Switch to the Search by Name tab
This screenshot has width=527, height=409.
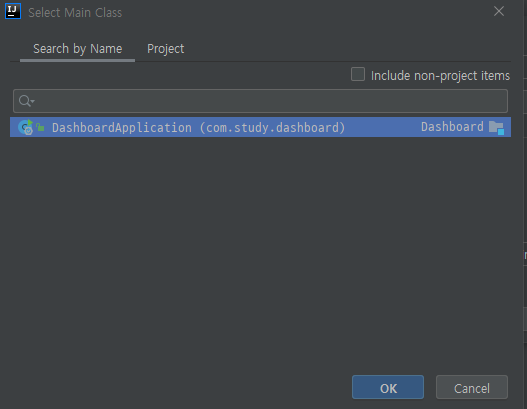(x=78, y=49)
